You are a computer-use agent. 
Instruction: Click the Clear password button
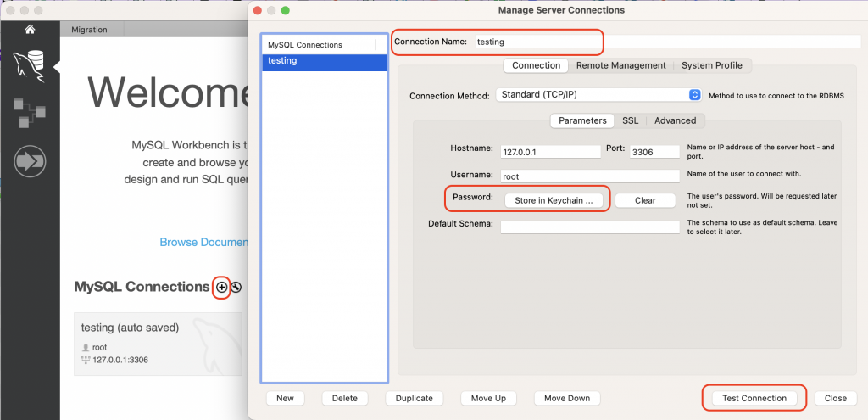point(645,200)
